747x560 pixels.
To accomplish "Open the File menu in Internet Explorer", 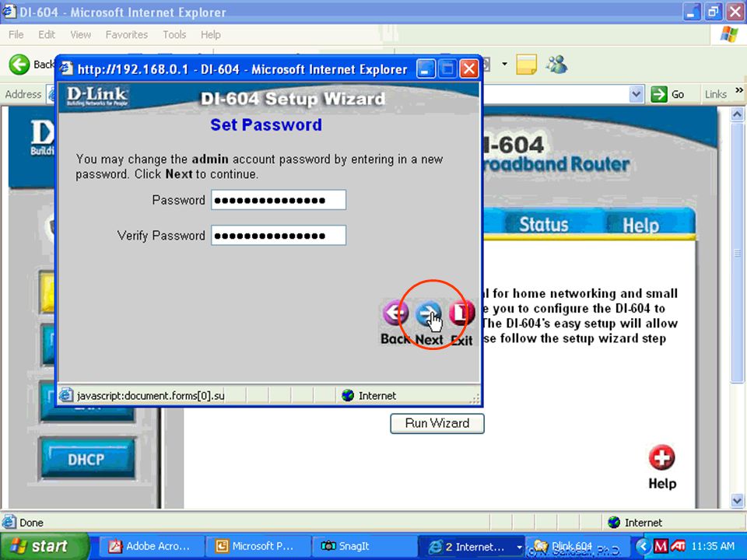I will pos(16,35).
